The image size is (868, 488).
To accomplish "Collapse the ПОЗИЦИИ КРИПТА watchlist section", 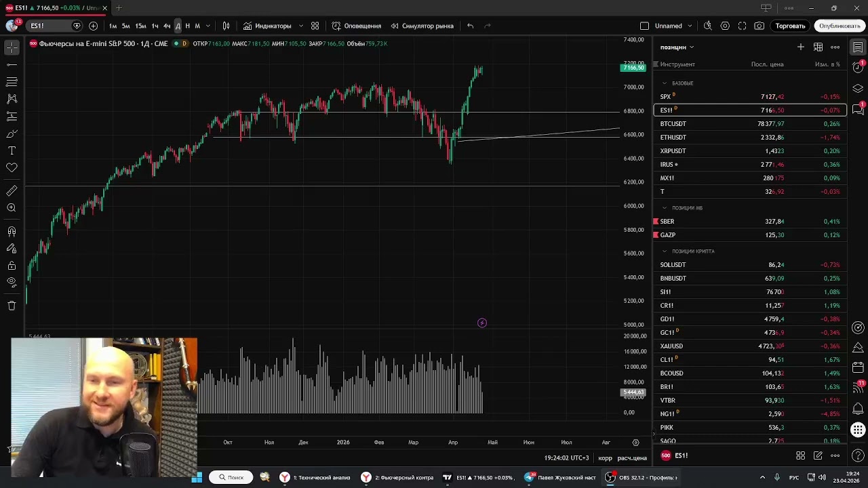I will click(x=665, y=251).
